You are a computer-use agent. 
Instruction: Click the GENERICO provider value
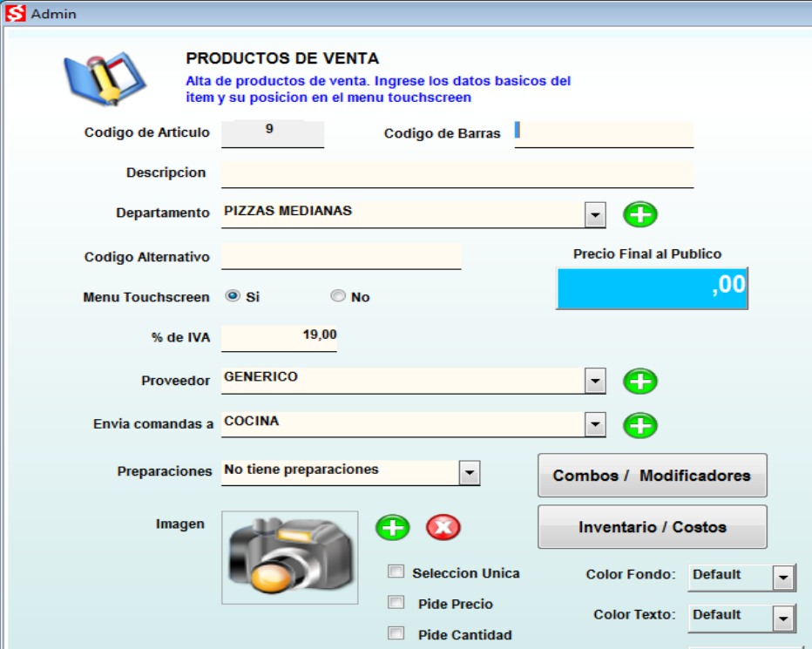point(261,376)
